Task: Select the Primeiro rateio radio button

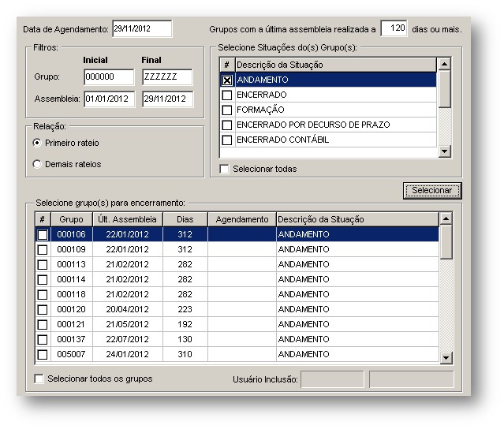Action: [37, 143]
